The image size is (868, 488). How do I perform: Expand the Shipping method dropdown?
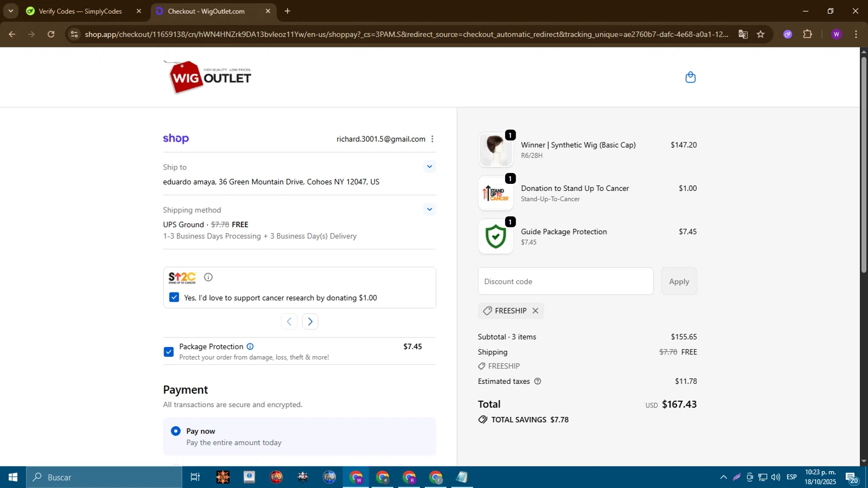click(x=429, y=209)
